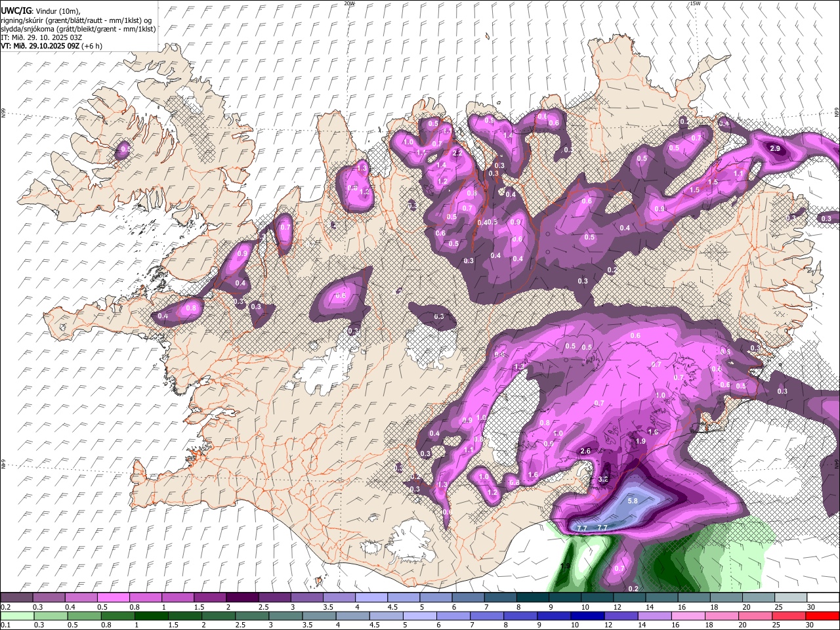840x630 pixels.
Task: Click the 1.9 value in green rain area
Action: [x=565, y=566]
